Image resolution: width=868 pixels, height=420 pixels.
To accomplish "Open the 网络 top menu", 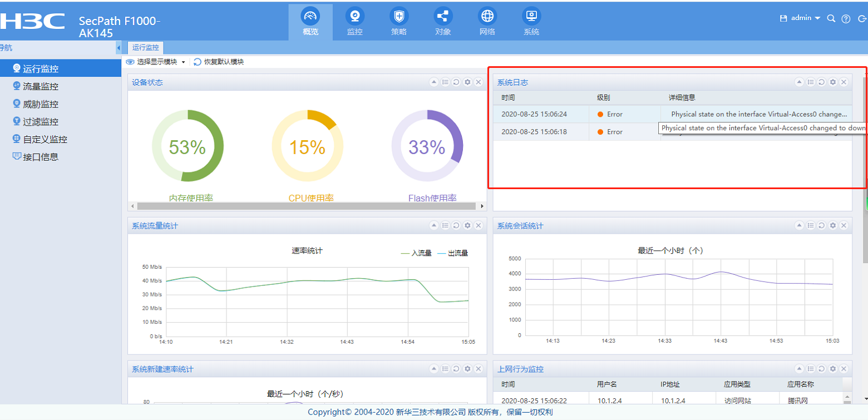I will coord(487,22).
